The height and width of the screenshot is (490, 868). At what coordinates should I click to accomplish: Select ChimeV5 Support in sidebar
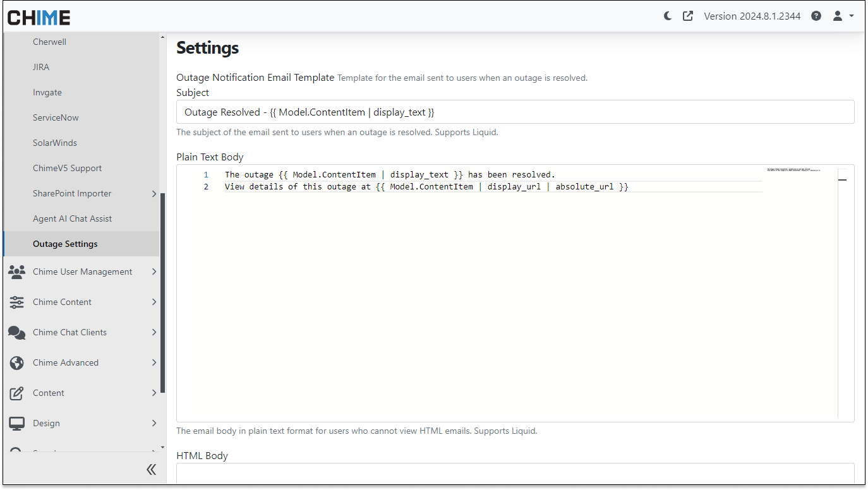[x=81, y=168]
